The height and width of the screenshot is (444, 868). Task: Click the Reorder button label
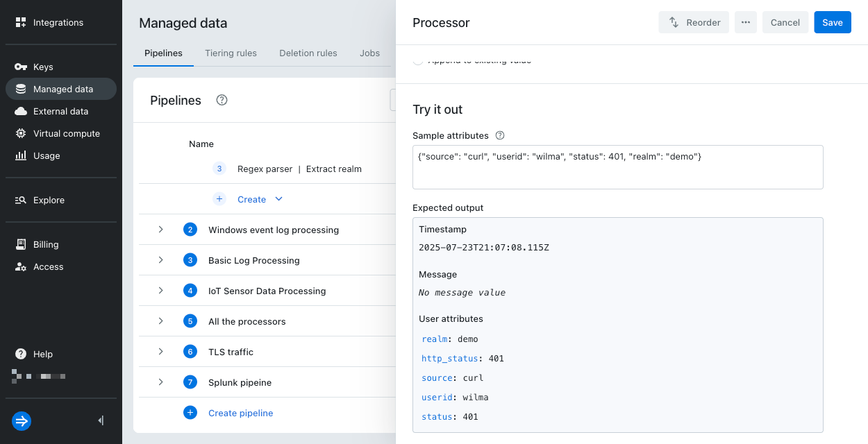pos(703,22)
